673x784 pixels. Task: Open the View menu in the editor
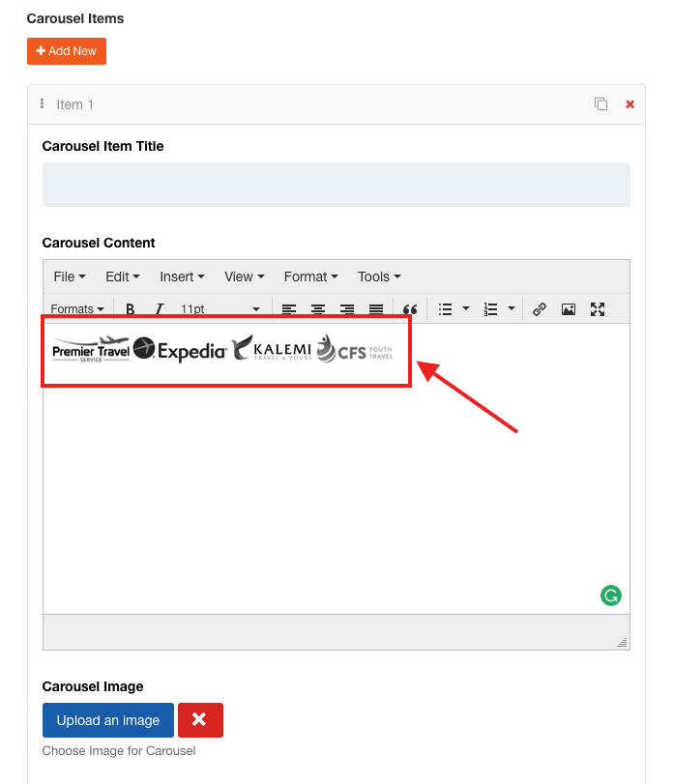click(x=244, y=276)
